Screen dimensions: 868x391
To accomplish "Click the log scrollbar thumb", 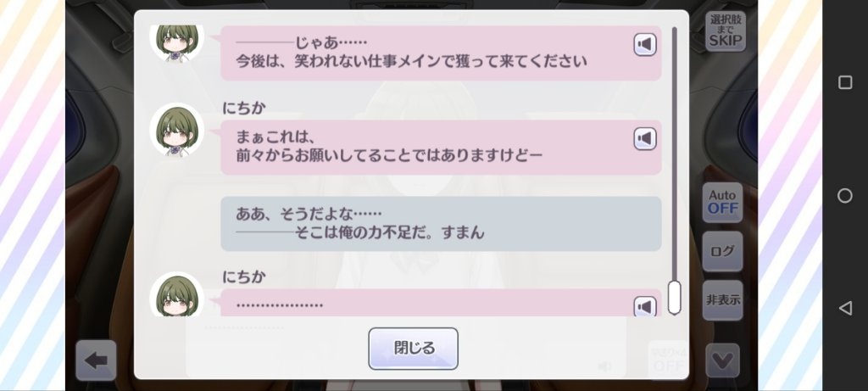I will (674, 298).
